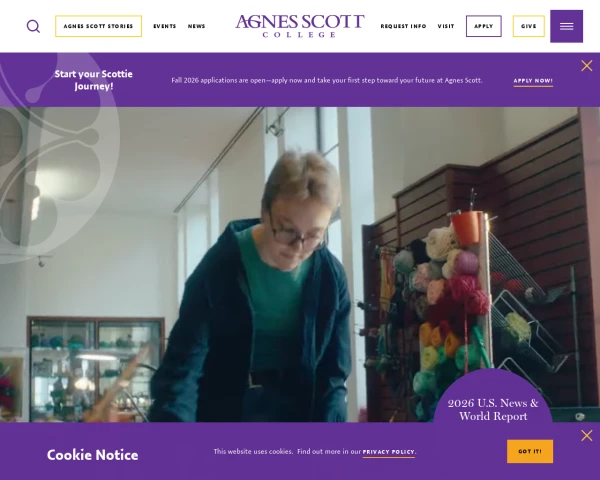Click the Fall 2026 applications announcement text
600x480 pixels.
point(327,80)
